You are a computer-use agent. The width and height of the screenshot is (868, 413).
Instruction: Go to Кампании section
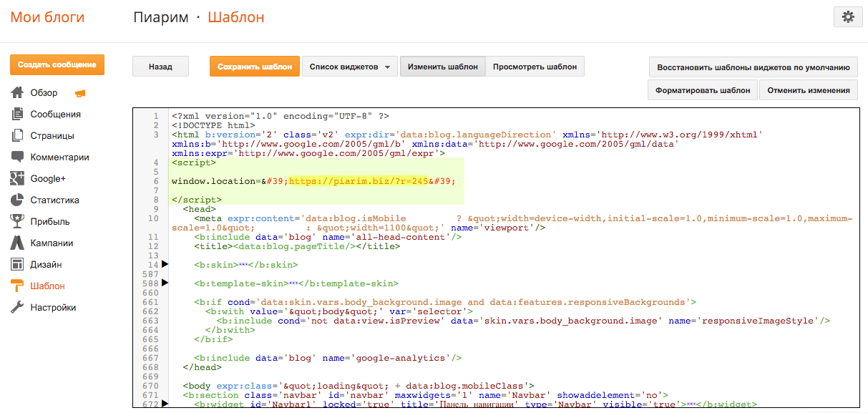[52, 243]
